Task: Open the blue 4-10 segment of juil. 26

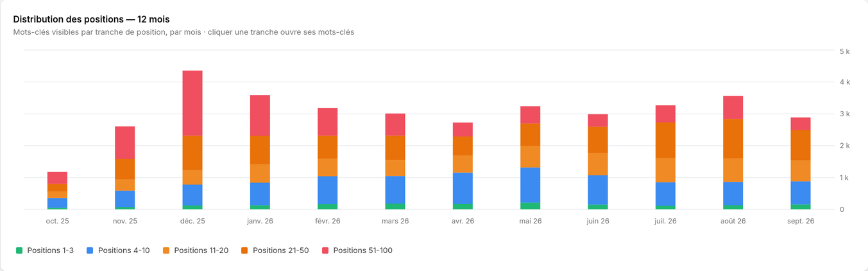Action: 665,194
